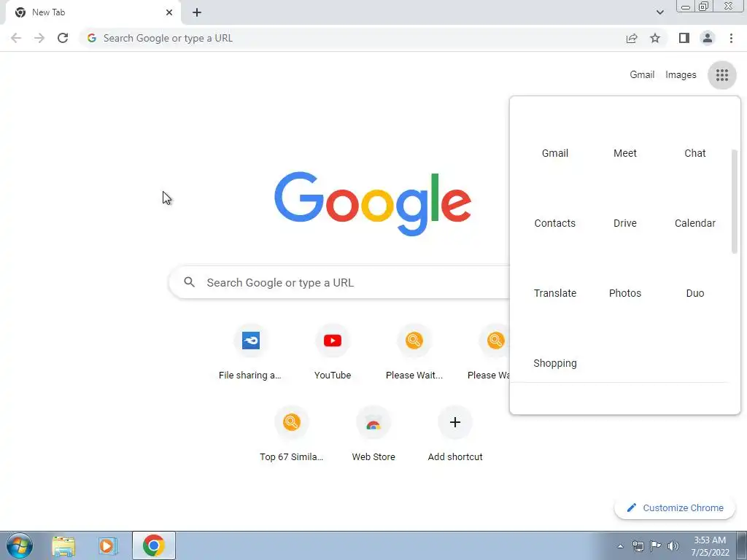Open Shopping in the apps panel
This screenshot has width=747, height=560.
click(555, 363)
